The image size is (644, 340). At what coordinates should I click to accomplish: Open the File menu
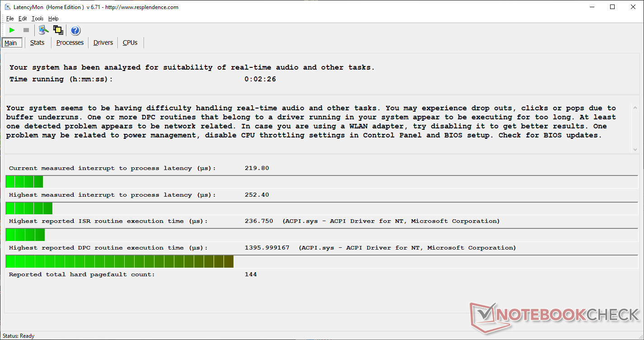pyautogui.click(x=10, y=19)
